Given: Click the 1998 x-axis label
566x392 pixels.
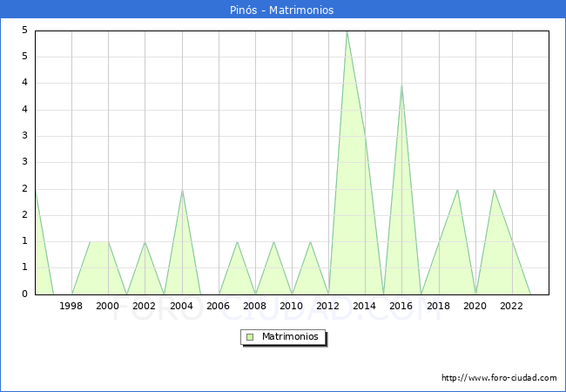Looking at the screenshot, I should (71, 306).
